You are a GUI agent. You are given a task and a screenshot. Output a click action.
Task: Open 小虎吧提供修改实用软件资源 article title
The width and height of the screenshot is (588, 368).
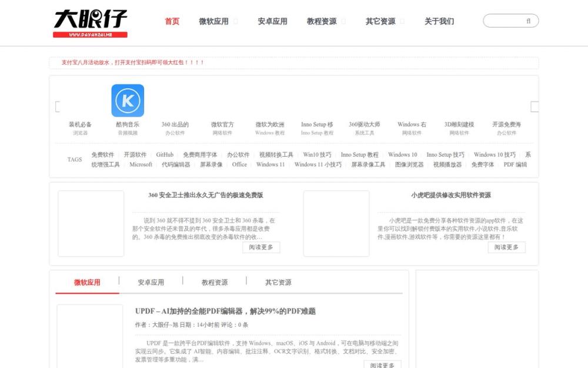coord(451,195)
